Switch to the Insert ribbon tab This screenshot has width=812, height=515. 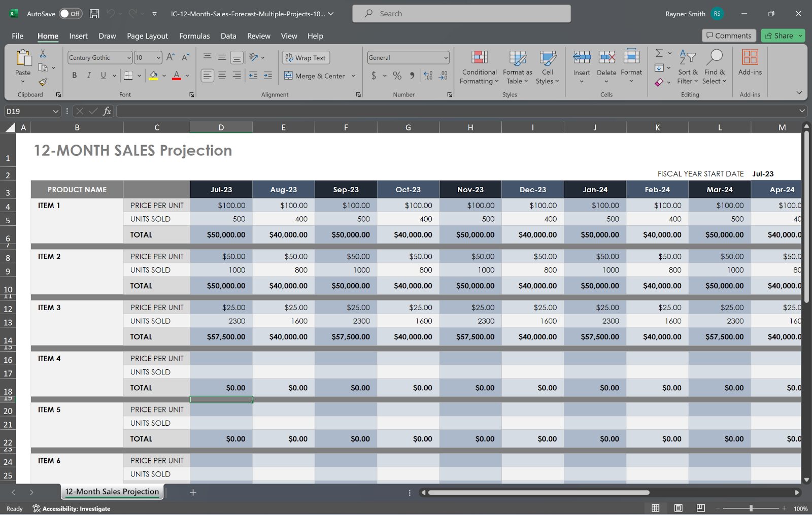coord(78,36)
